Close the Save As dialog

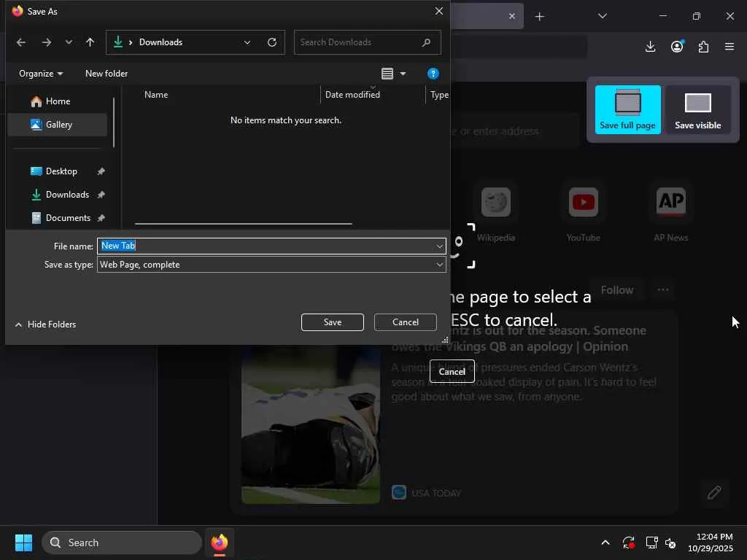438,11
